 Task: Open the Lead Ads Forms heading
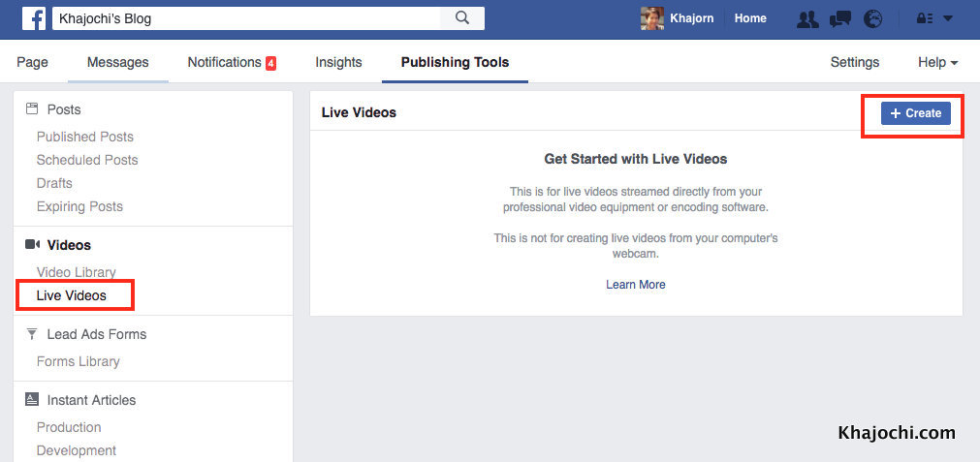(x=97, y=334)
